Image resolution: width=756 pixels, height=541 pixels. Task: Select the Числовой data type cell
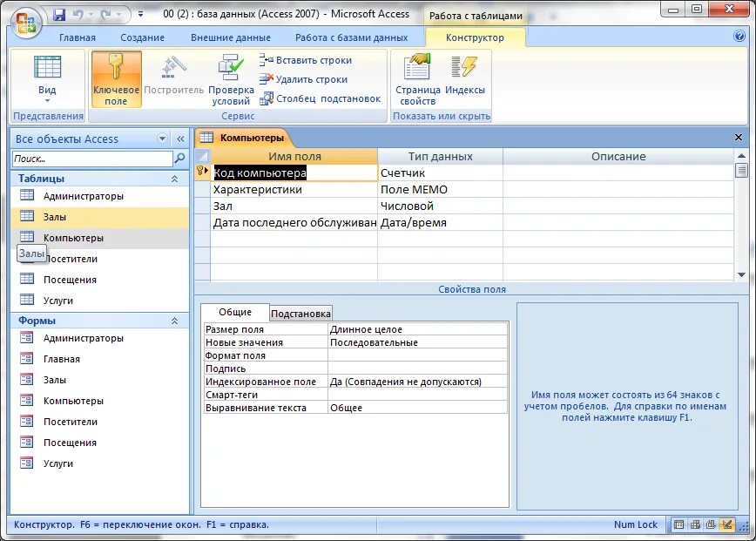pyautogui.click(x=440, y=206)
